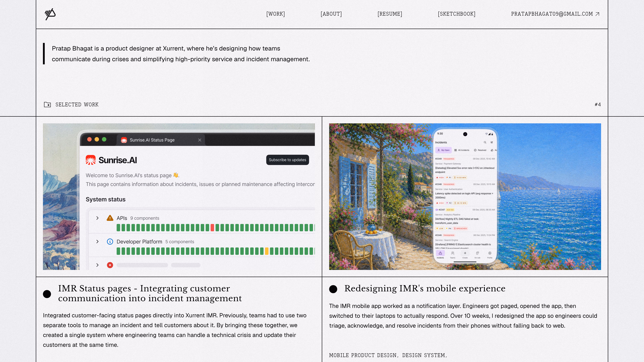Click the blue info icon beside Developer Platform

pyautogui.click(x=110, y=242)
